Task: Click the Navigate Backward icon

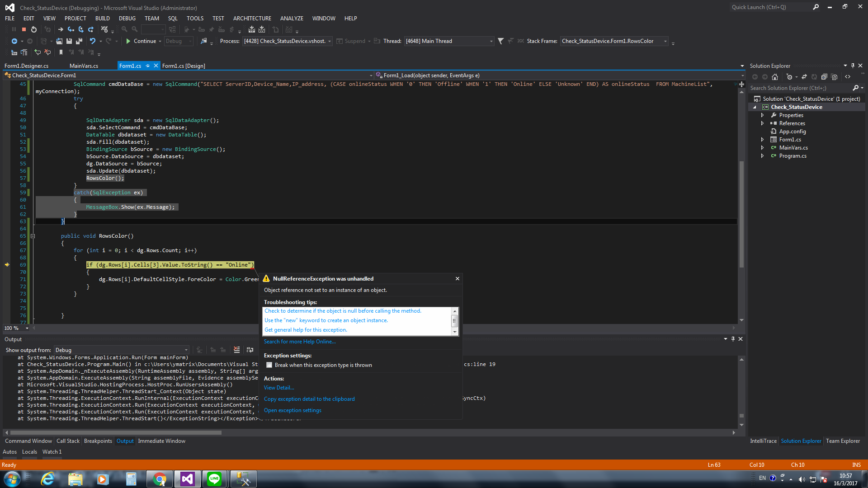Action: click(14, 41)
